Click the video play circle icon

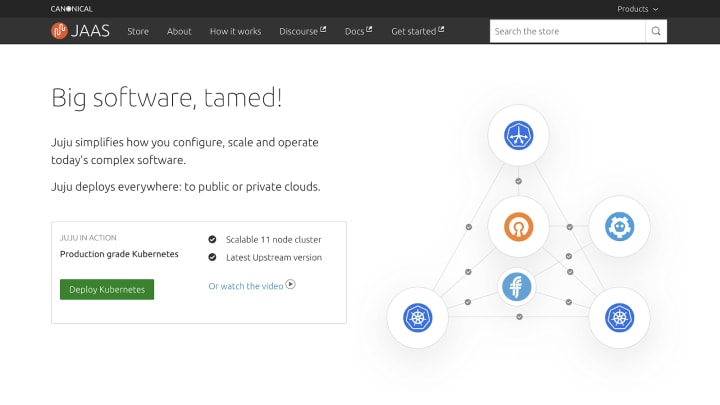(290, 285)
